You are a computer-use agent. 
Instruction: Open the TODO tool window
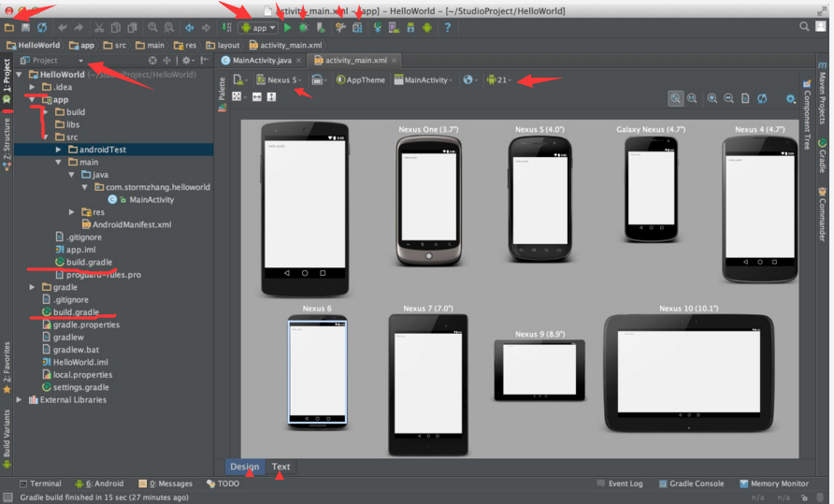coord(223,483)
